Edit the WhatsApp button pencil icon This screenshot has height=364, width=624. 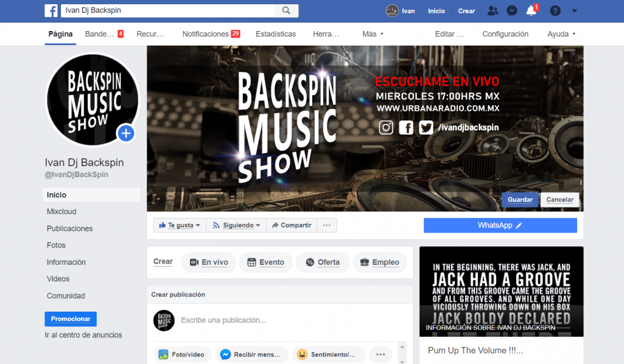[x=519, y=226]
